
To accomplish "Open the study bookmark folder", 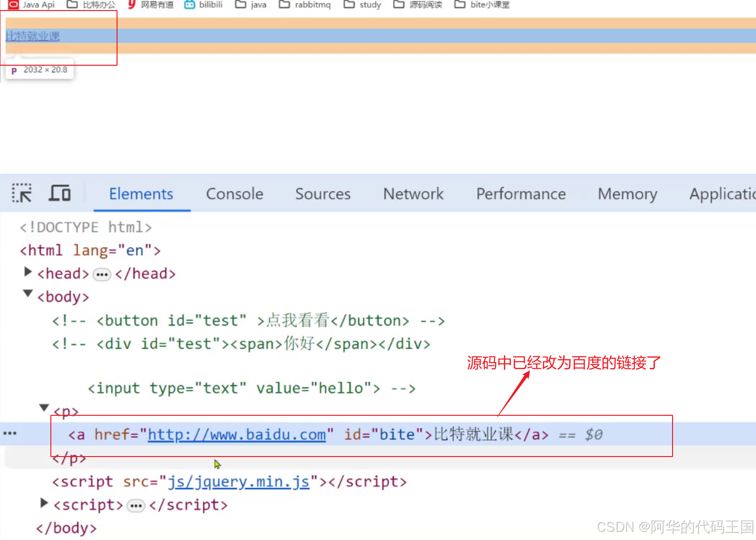I will pyautogui.click(x=363, y=5).
